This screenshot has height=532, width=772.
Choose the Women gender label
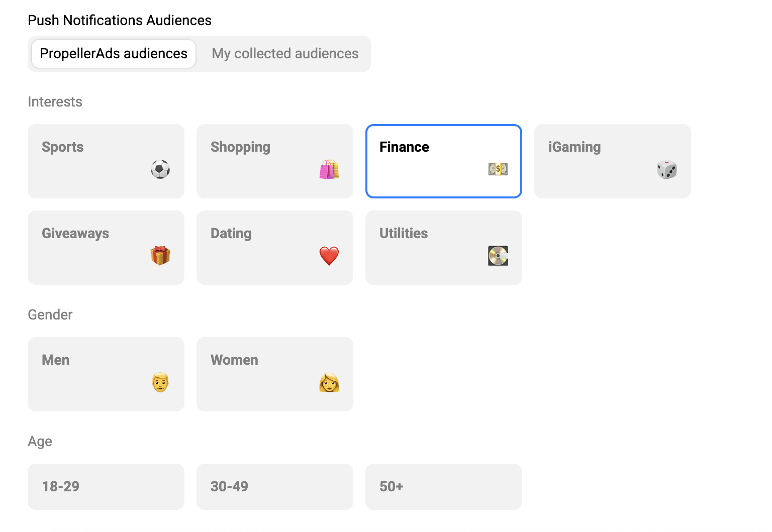tap(234, 360)
